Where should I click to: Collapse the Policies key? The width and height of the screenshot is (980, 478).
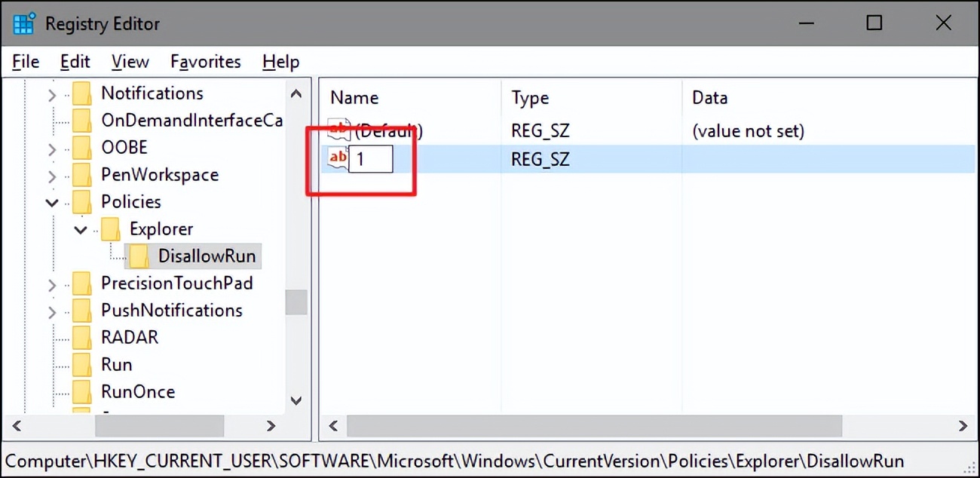click(x=52, y=201)
